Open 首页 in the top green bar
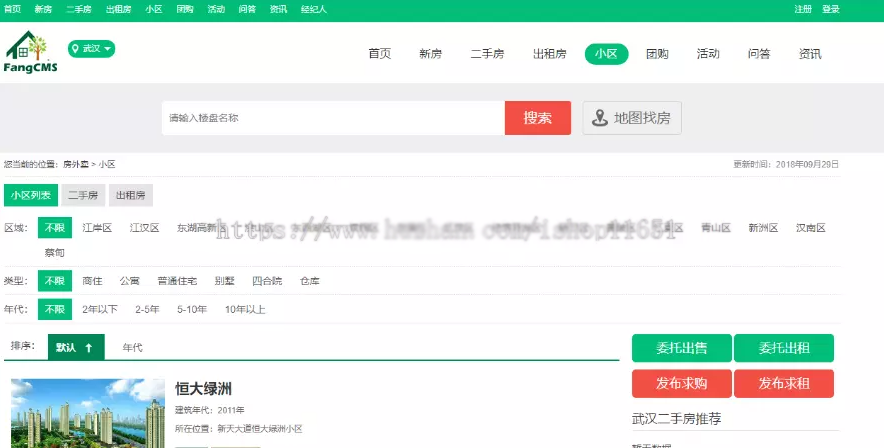 point(12,9)
